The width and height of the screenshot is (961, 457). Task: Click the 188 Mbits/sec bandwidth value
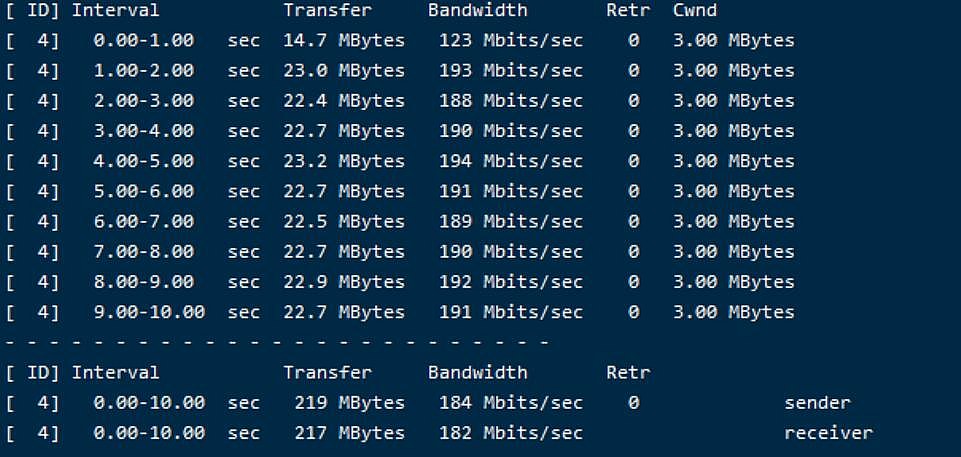click(511, 100)
